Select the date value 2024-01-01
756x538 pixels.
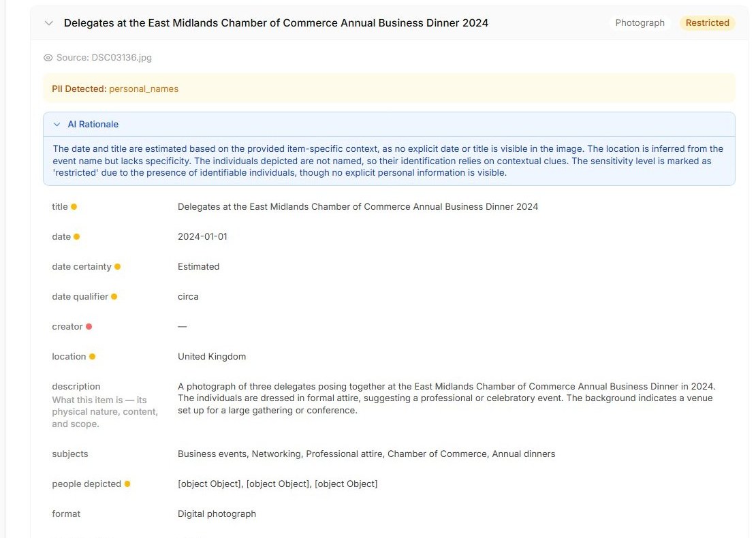pyautogui.click(x=202, y=237)
